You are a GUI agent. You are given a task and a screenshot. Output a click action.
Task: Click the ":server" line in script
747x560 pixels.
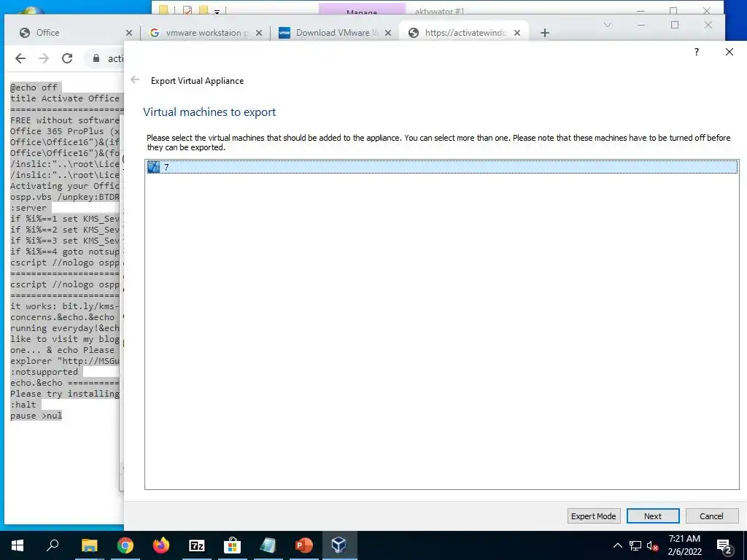pos(28,208)
